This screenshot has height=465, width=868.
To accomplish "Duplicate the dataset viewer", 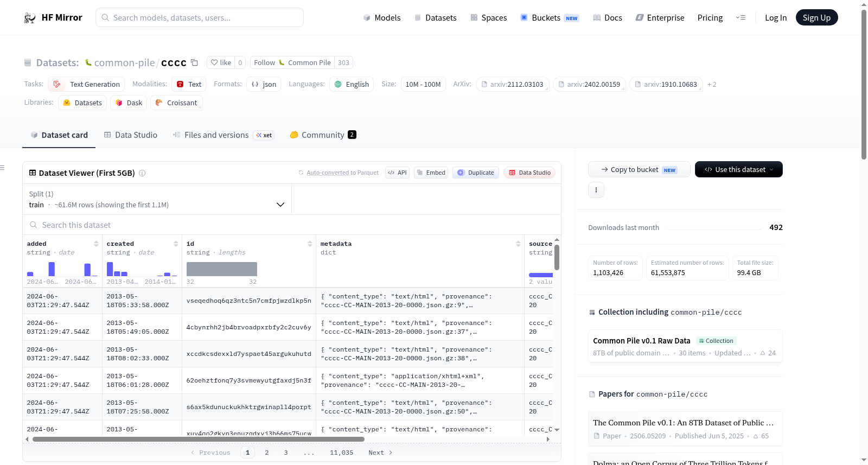I will point(476,173).
